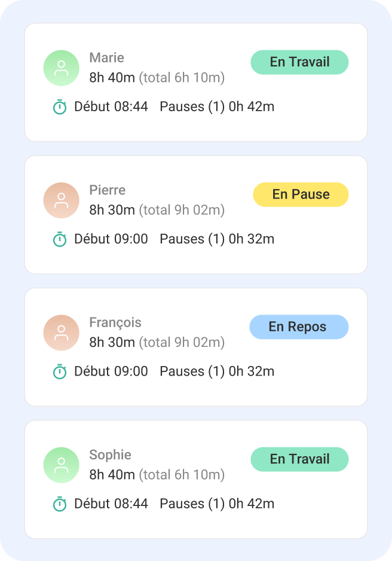The width and height of the screenshot is (392, 561).
Task: Click Pierre's Début 09:00 start time
Action: (x=111, y=239)
